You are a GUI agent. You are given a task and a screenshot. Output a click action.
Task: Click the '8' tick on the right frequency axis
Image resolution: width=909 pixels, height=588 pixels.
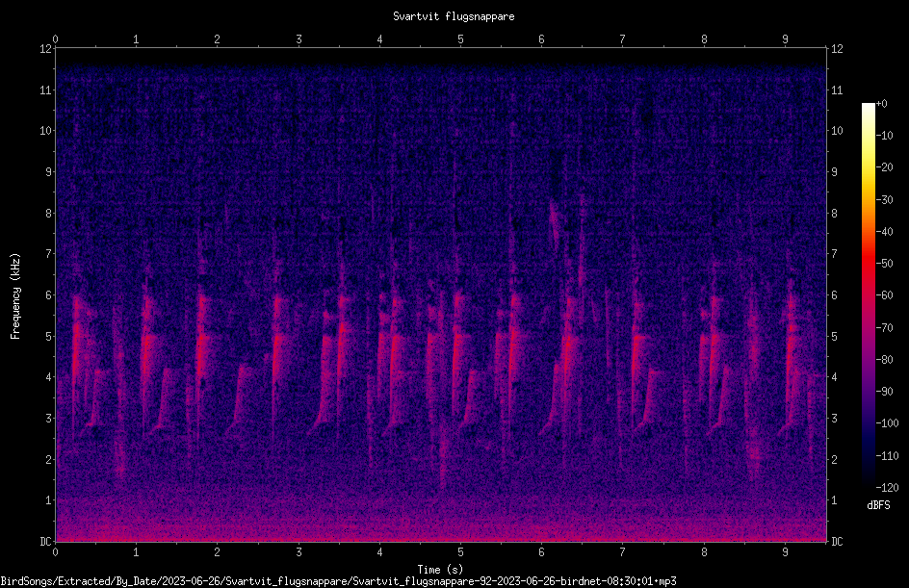coord(834,214)
